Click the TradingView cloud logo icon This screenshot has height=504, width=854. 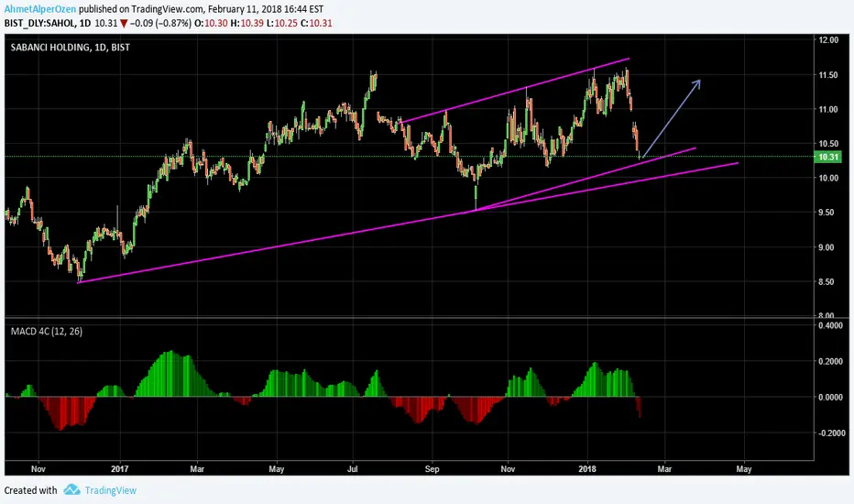pyautogui.click(x=71, y=489)
